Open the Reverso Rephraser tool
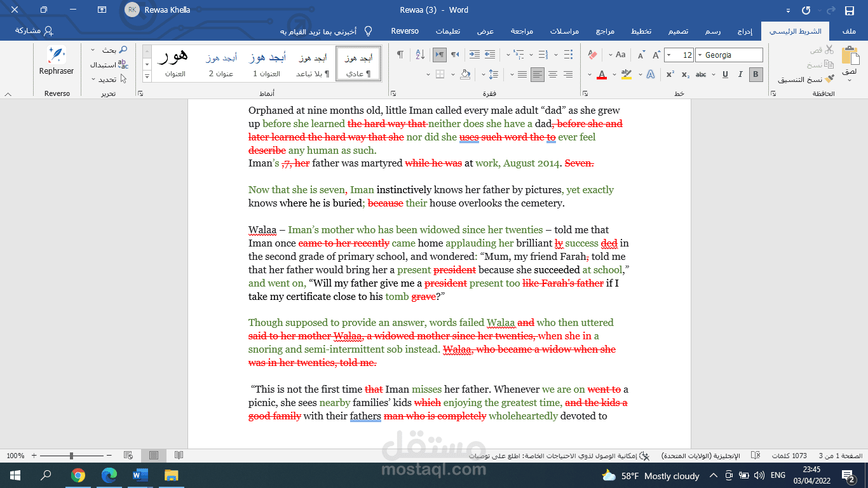868x488 pixels. click(57, 61)
